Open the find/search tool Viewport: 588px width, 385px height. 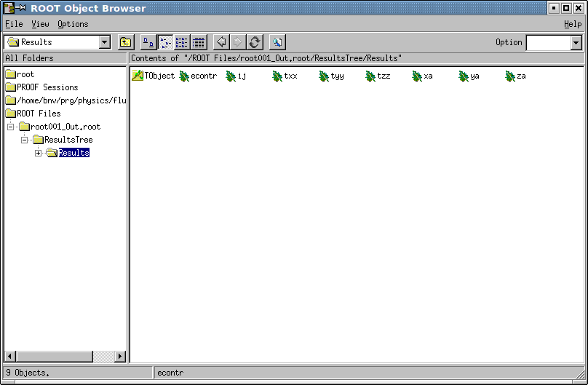(x=277, y=42)
